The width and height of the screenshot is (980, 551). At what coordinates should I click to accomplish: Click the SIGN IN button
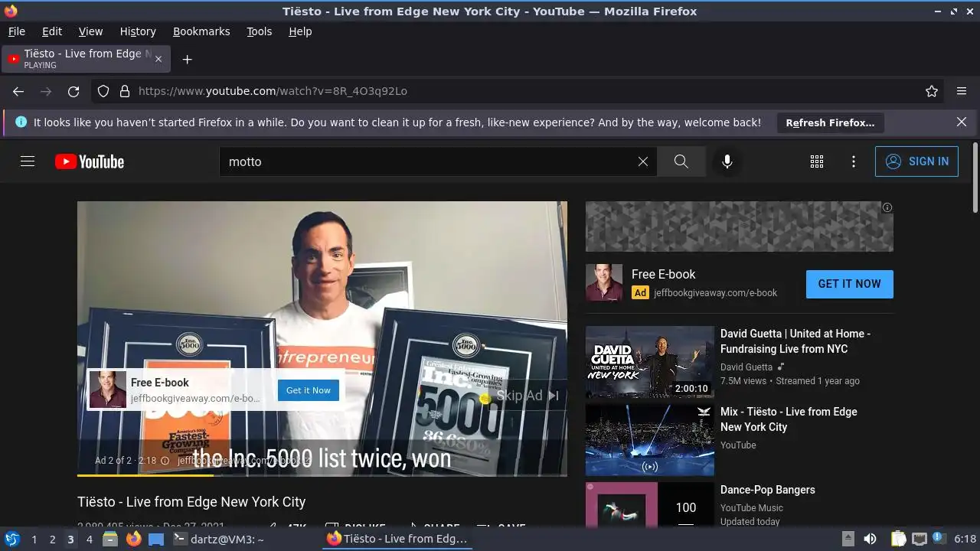click(916, 161)
